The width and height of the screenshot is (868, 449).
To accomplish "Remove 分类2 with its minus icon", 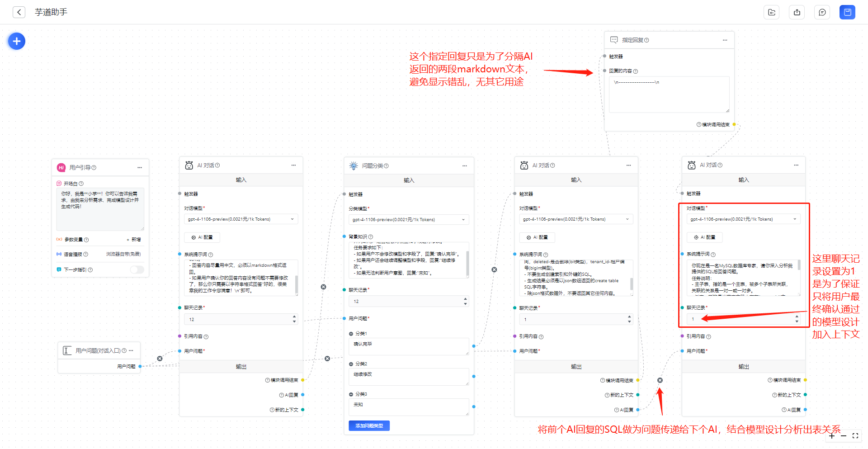I will point(351,364).
